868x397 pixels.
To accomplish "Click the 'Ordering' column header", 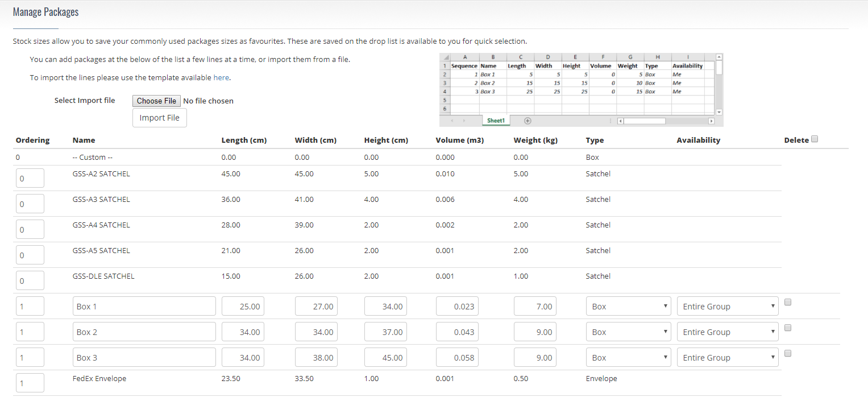I will coord(33,140).
